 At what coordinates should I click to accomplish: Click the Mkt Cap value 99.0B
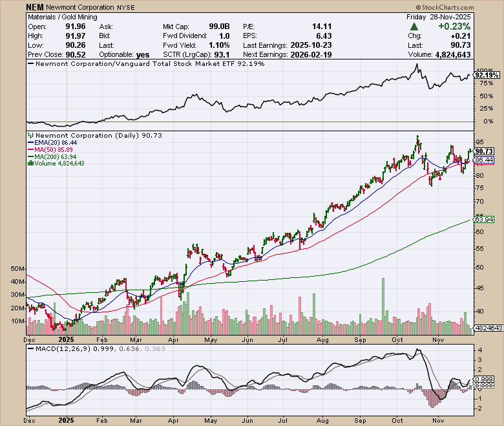pos(219,27)
